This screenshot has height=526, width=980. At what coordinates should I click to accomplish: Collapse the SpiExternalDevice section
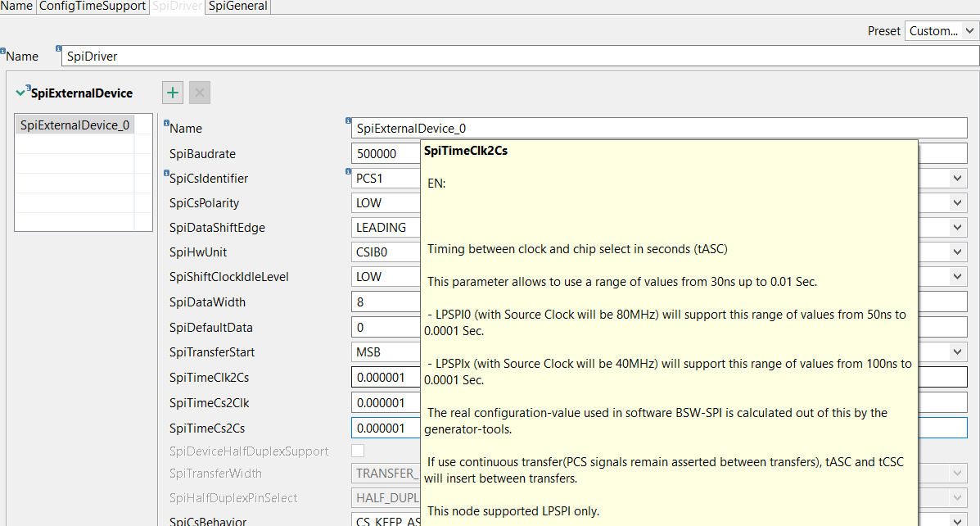pyautogui.click(x=20, y=93)
